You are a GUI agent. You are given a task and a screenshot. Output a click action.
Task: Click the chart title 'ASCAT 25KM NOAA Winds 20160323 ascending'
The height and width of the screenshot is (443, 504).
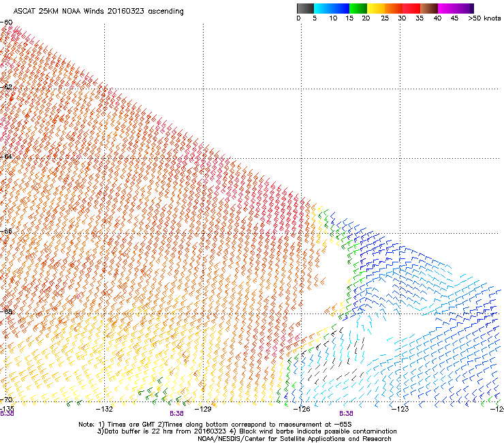tap(98, 12)
